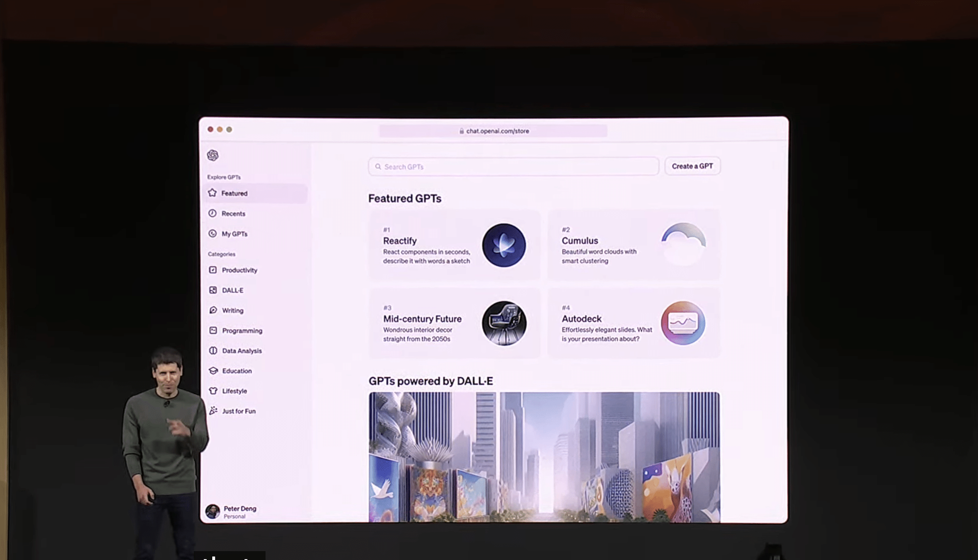The width and height of the screenshot is (978, 560).
Task: Open the Data Analysis category
Action: coord(242,351)
